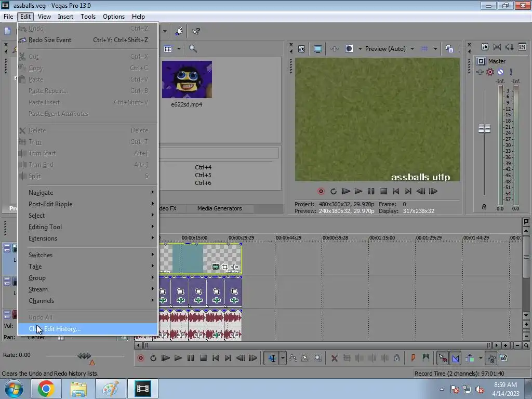Go to end in timeline transport bar
This screenshot has height=399, width=532.
(x=228, y=358)
